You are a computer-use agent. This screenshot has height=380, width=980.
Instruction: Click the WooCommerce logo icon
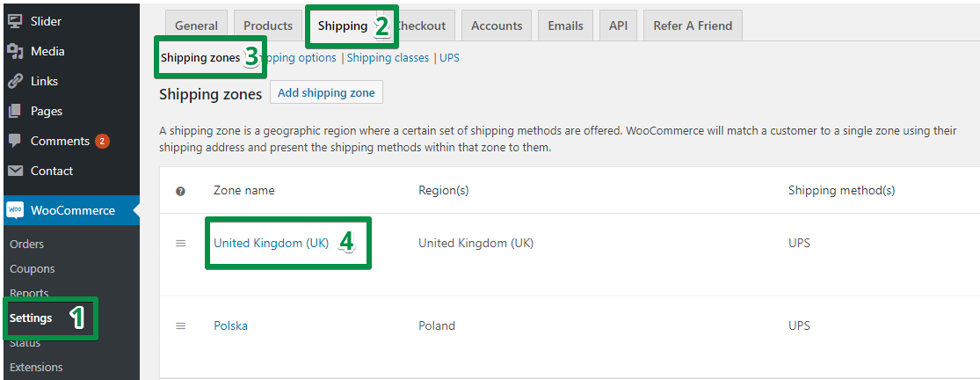tap(16, 210)
